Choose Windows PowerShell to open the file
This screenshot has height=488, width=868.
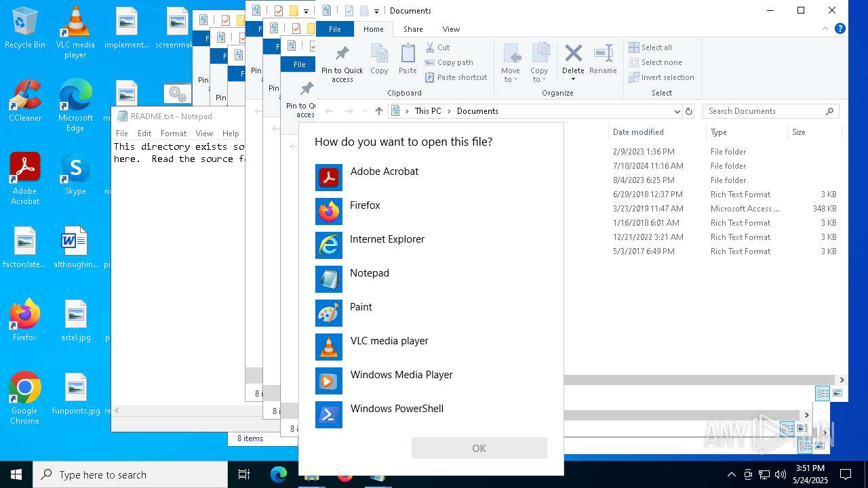click(x=431, y=414)
